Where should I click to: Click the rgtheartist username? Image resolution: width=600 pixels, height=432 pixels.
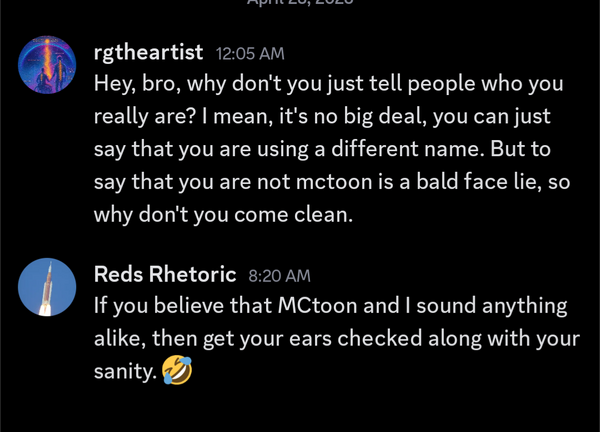148,52
